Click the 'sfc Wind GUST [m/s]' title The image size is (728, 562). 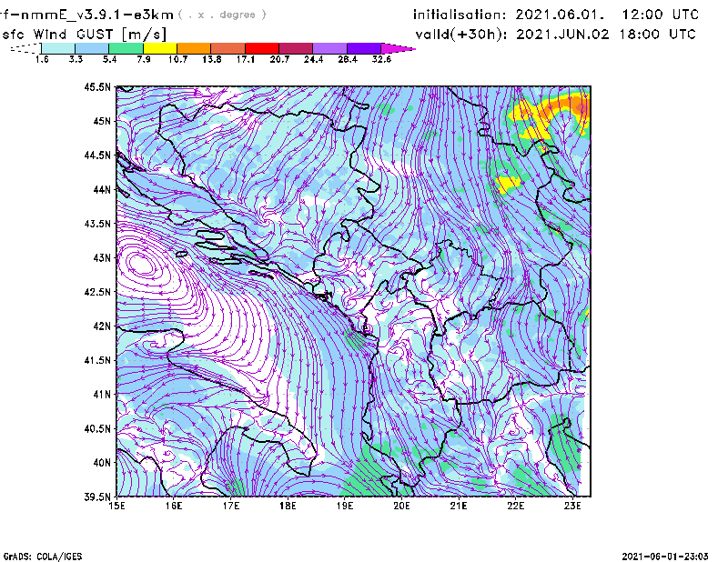pyautogui.click(x=84, y=35)
